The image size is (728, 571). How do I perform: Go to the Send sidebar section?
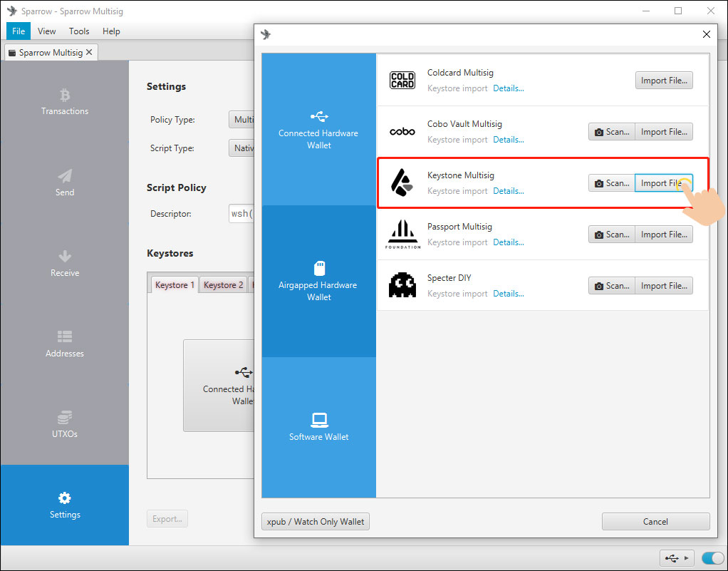[65, 182]
